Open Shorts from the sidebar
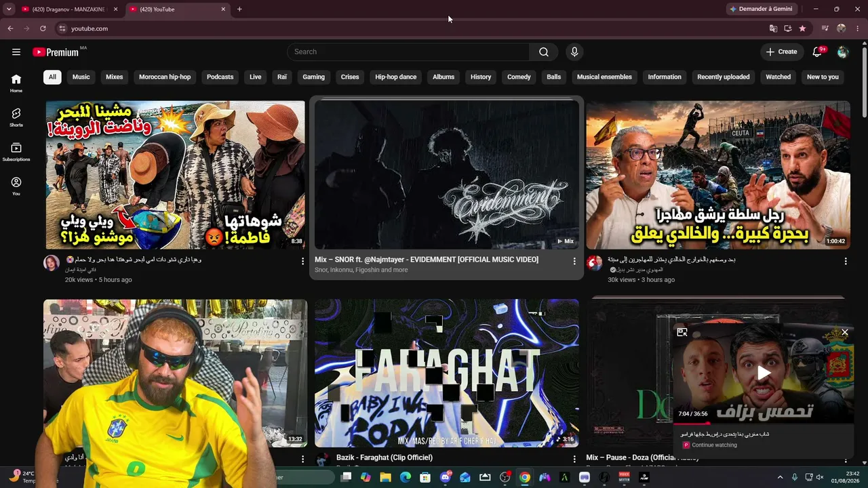The height and width of the screenshot is (488, 868). (16, 117)
